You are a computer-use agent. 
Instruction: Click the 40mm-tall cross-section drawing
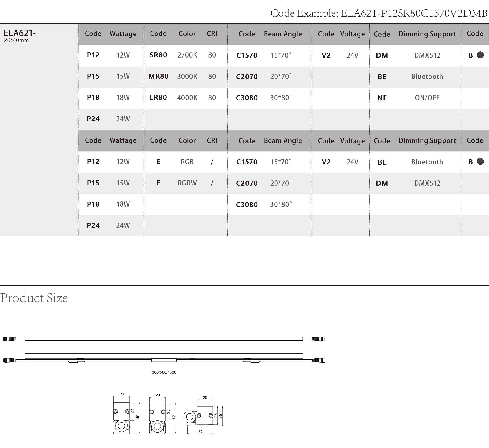(x=127, y=414)
